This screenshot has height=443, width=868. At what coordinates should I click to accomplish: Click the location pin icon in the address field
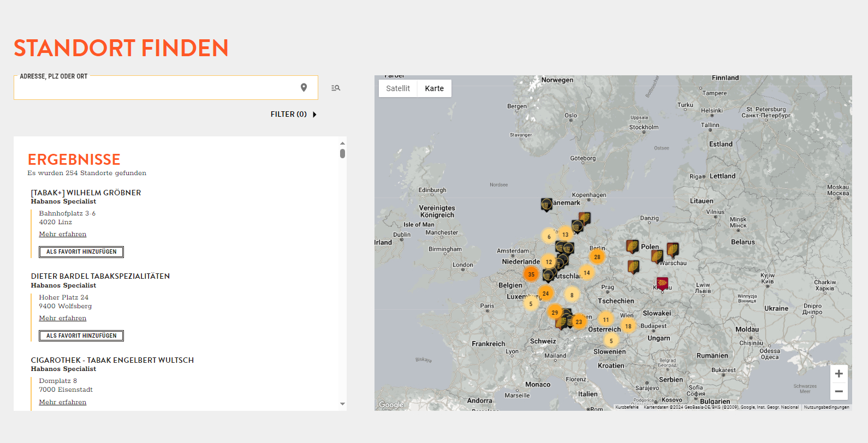pos(304,87)
